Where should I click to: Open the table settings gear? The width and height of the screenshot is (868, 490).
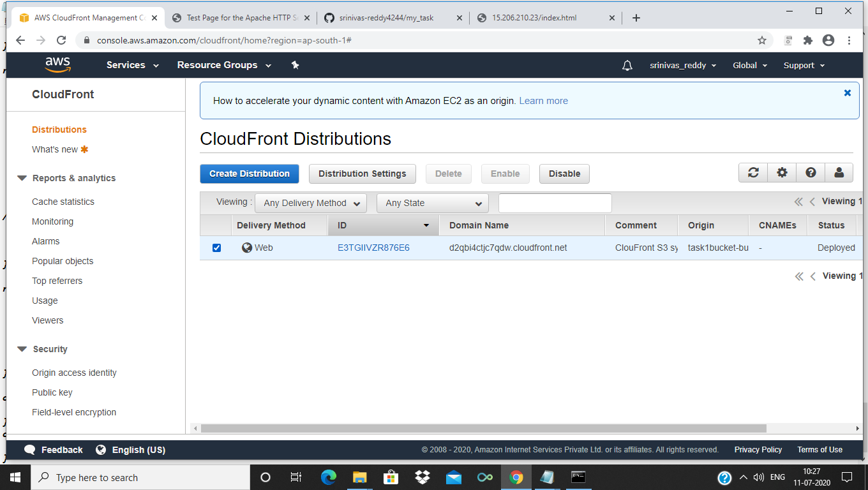pyautogui.click(x=782, y=173)
